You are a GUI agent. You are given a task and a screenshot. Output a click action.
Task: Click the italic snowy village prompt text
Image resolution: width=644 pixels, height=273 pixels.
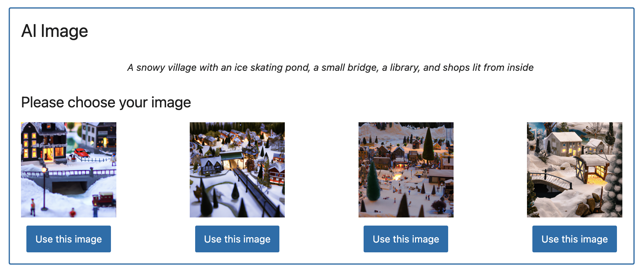pyautogui.click(x=330, y=67)
